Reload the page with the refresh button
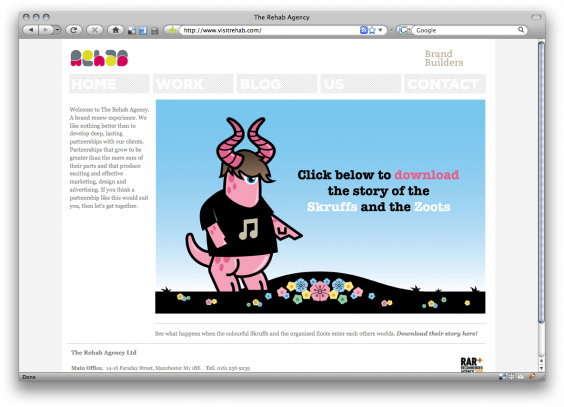This screenshot has height=407, width=564. [74, 30]
